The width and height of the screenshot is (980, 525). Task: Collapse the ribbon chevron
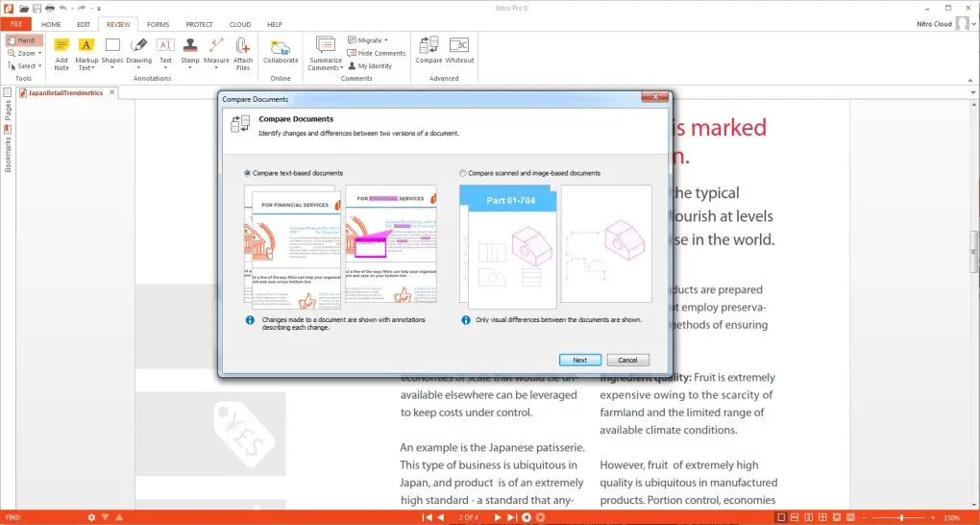click(x=970, y=80)
